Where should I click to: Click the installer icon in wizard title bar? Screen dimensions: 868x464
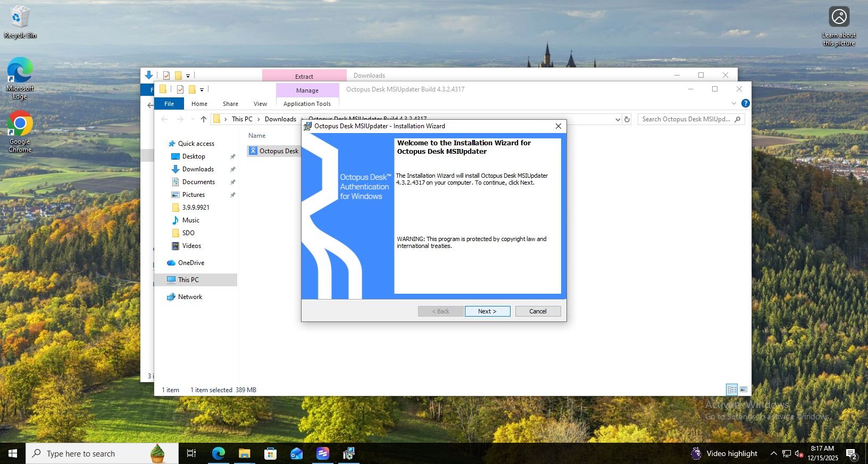[x=307, y=126]
